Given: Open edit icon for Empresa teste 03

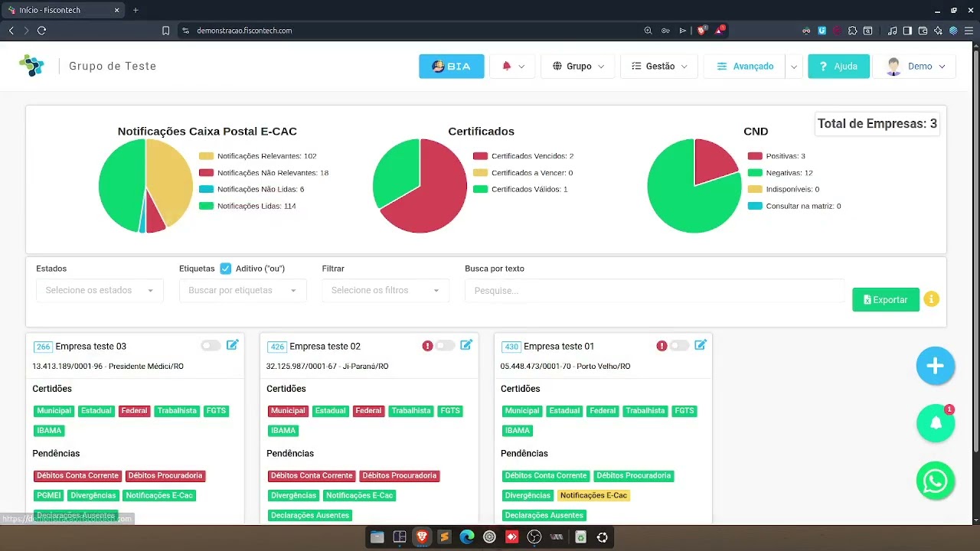Looking at the screenshot, I should pos(233,345).
